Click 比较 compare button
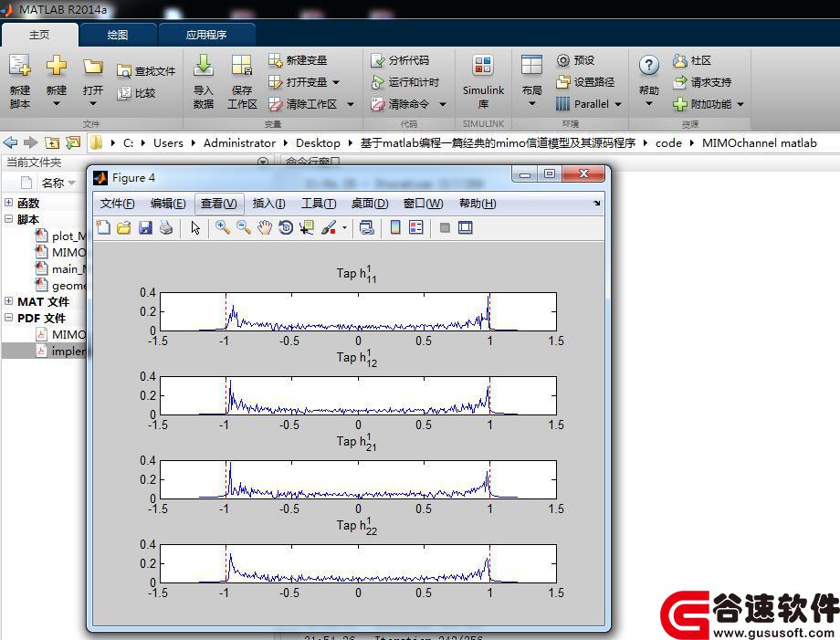This screenshot has height=640, width=840. coord(137,93)
